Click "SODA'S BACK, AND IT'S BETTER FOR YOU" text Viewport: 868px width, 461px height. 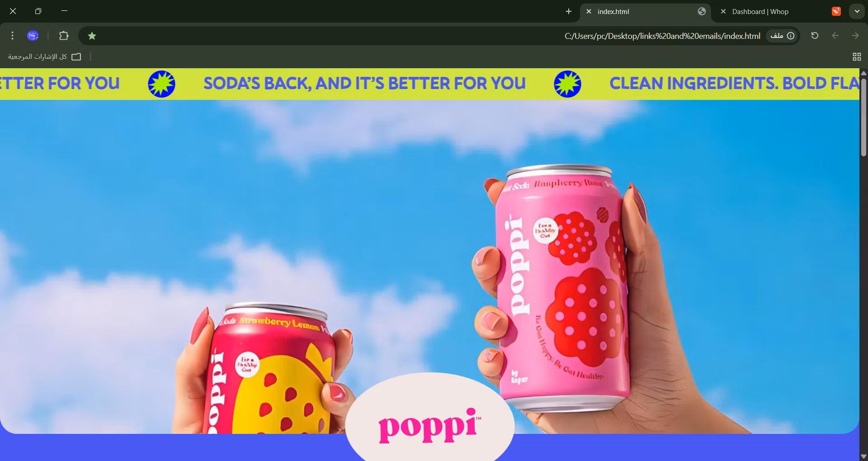pos(364,84)
